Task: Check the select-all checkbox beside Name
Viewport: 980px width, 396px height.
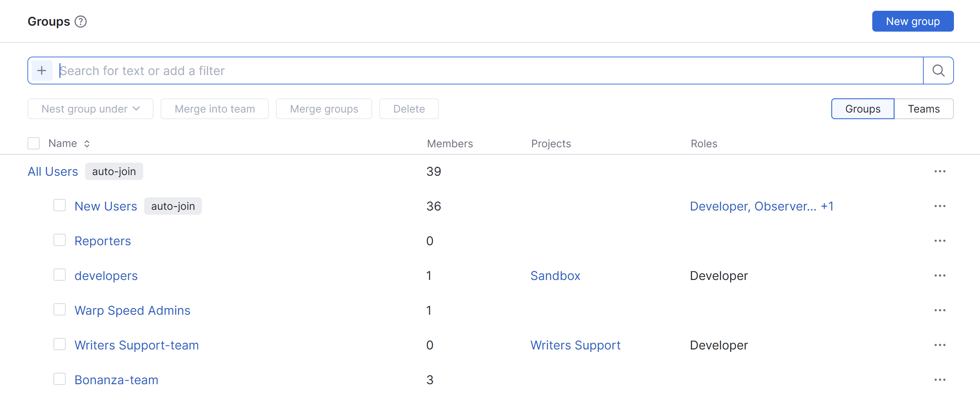Action: (x=33, y=143)
